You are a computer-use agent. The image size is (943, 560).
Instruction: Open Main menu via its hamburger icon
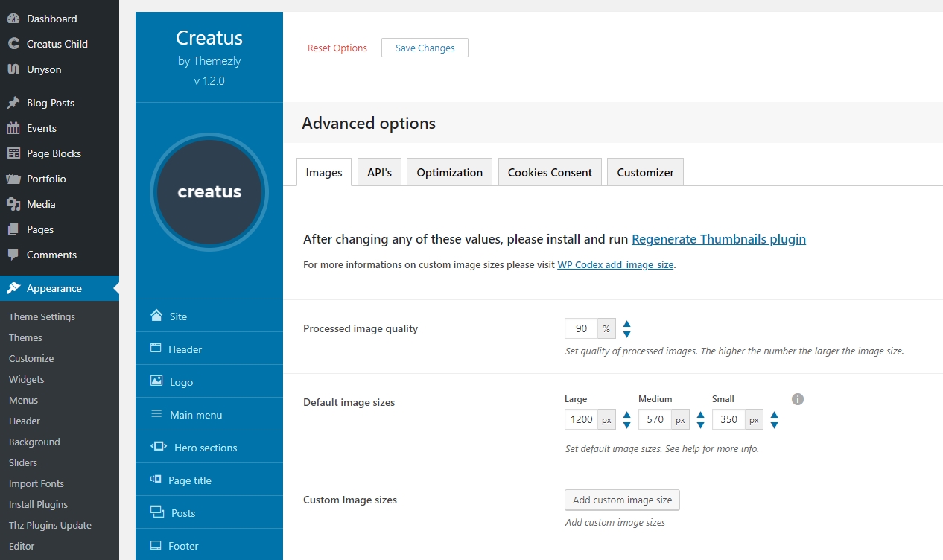pyautogui.click(x=156, y=414)
